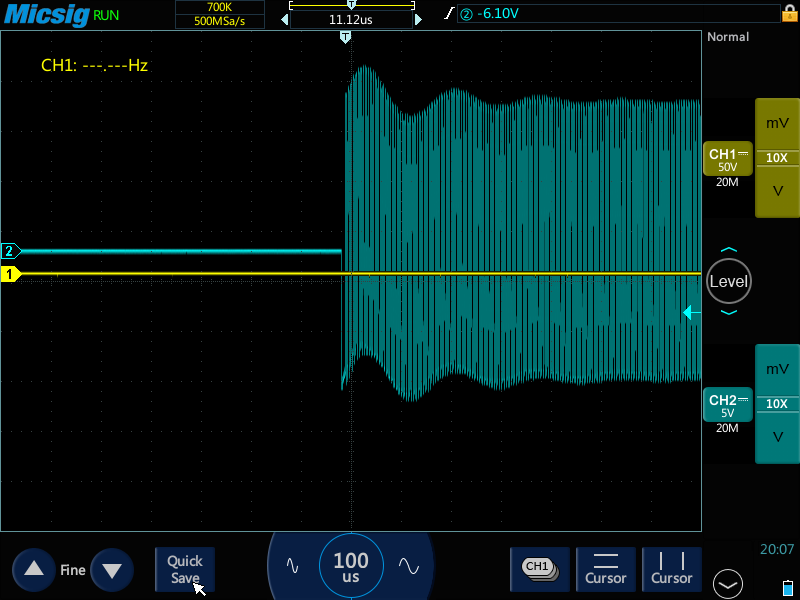This screenshot has height=600, width=800.
Task: Change the CH1 10X probe ratio
Action: pos(777,158)
